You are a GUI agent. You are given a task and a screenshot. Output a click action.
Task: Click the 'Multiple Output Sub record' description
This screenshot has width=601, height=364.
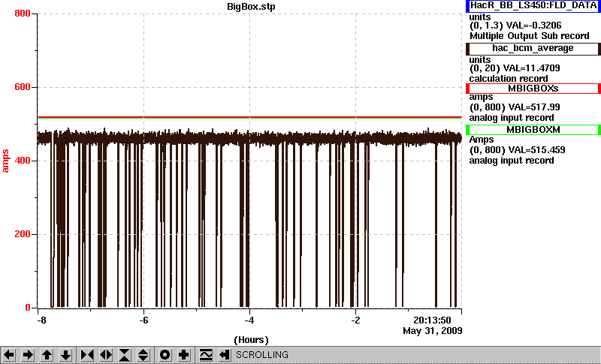point(530,36)
